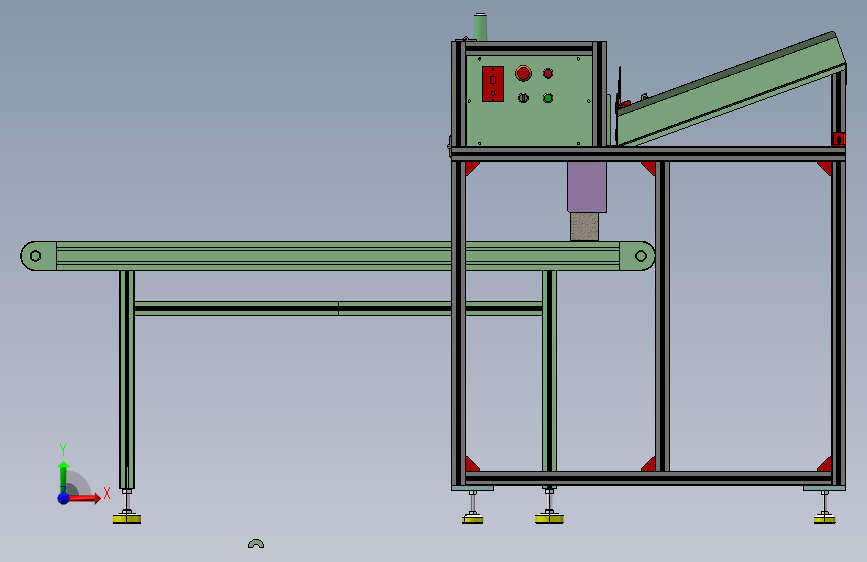Select the green push button on control panel
This screenshot has width=867, height=562.
coord(548,98)
